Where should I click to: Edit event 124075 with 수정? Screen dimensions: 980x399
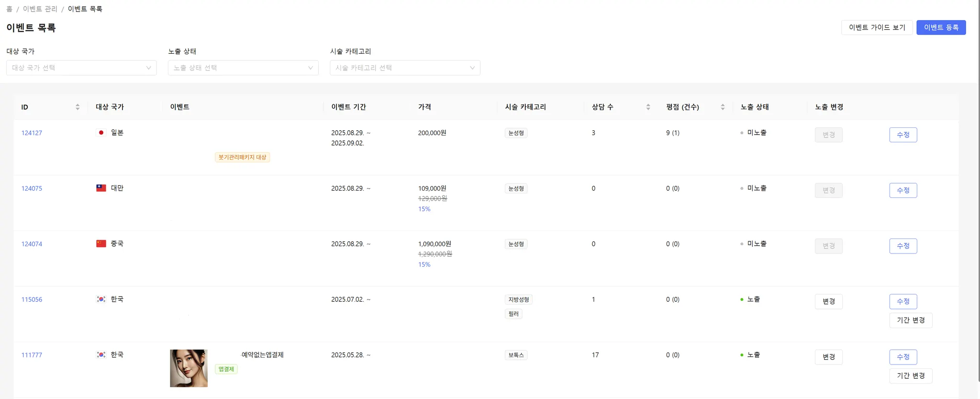coord(903,190)
